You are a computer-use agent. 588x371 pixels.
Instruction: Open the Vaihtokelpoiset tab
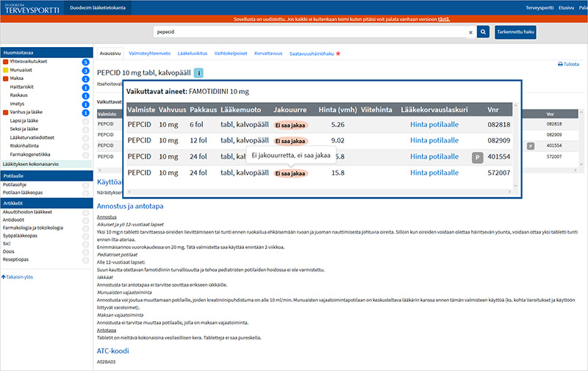click(231, 54)
